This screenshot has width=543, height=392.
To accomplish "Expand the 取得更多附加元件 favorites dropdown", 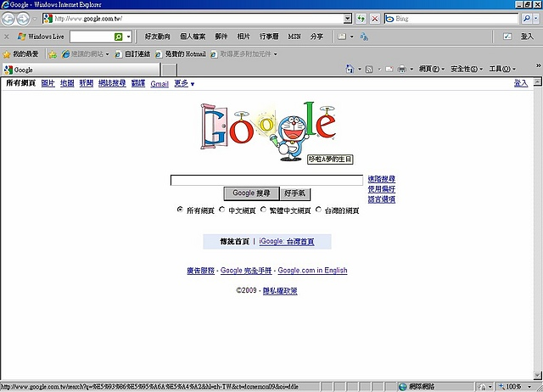I will coord(275,54).
